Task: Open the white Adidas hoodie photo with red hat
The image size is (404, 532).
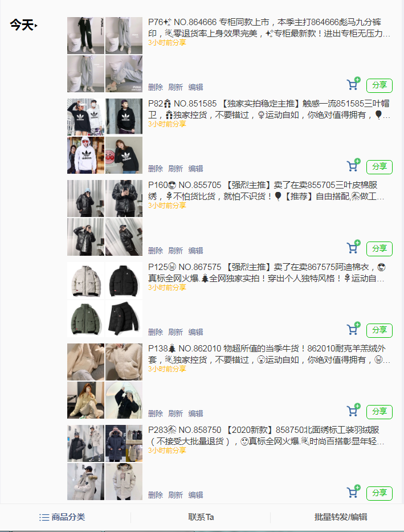Action: tap(86, 155)
